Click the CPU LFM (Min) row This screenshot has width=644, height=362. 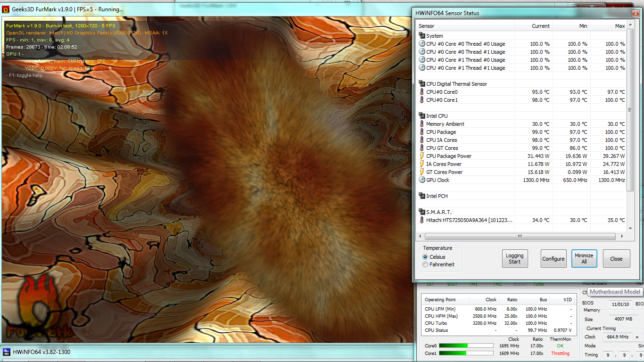(498, 309)
